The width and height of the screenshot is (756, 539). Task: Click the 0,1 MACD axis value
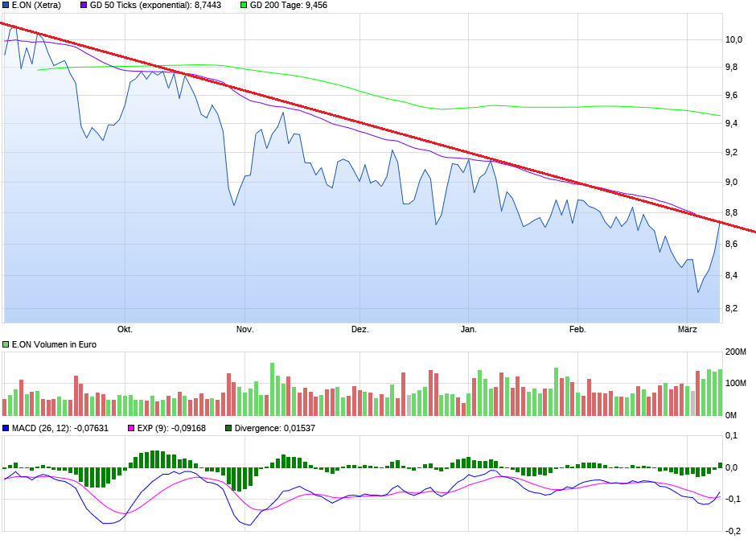731,436
